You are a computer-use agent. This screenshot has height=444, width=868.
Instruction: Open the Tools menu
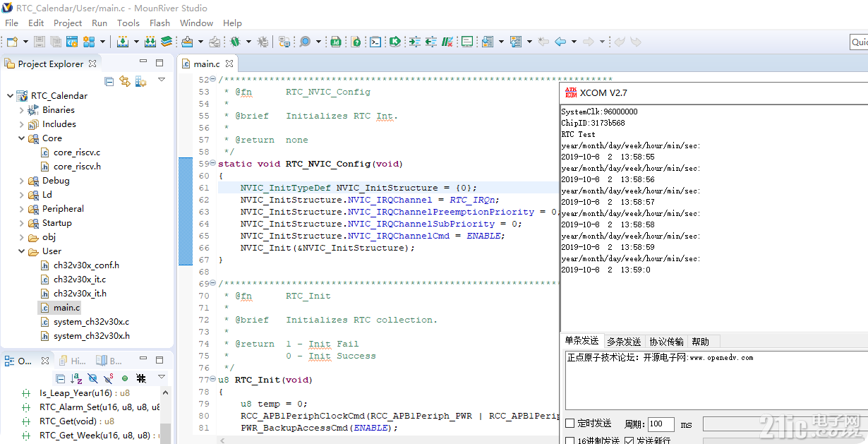(x=128, y=23)
